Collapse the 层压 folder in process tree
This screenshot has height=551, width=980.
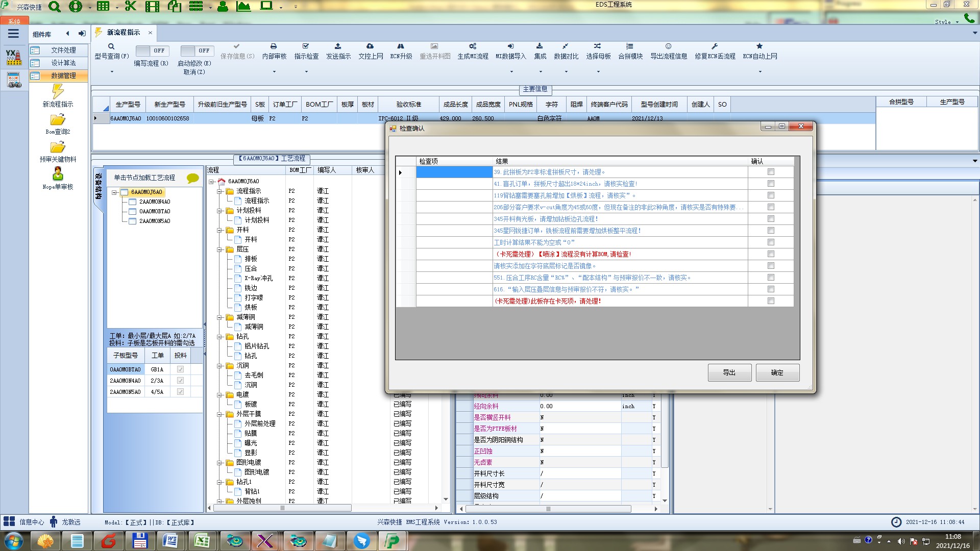click(219, 249)
